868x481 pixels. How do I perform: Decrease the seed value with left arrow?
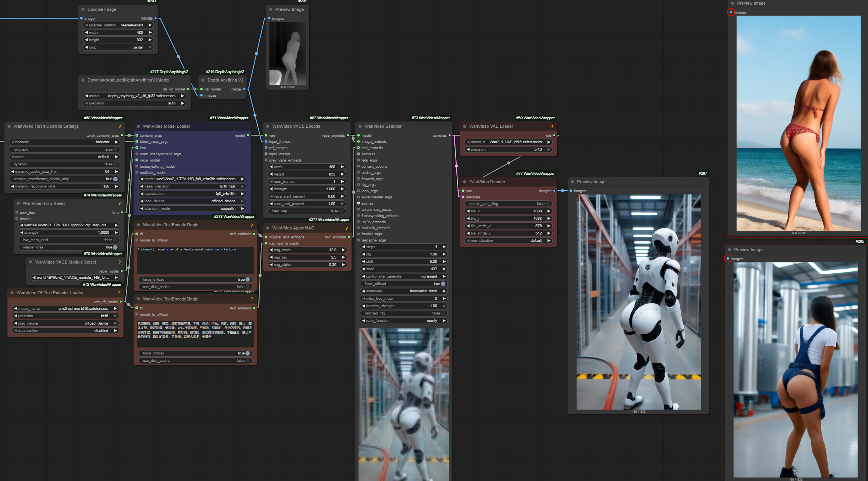[364, 269]
